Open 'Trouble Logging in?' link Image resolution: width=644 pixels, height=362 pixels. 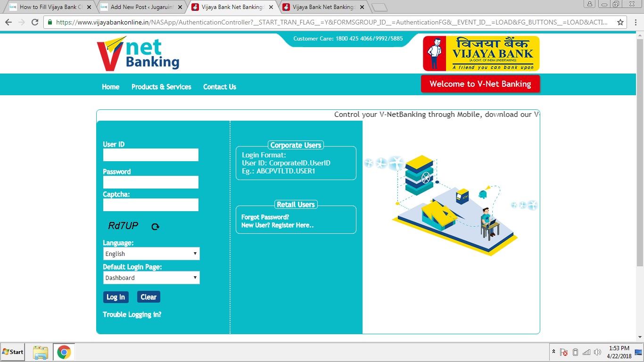coord(132,314)
